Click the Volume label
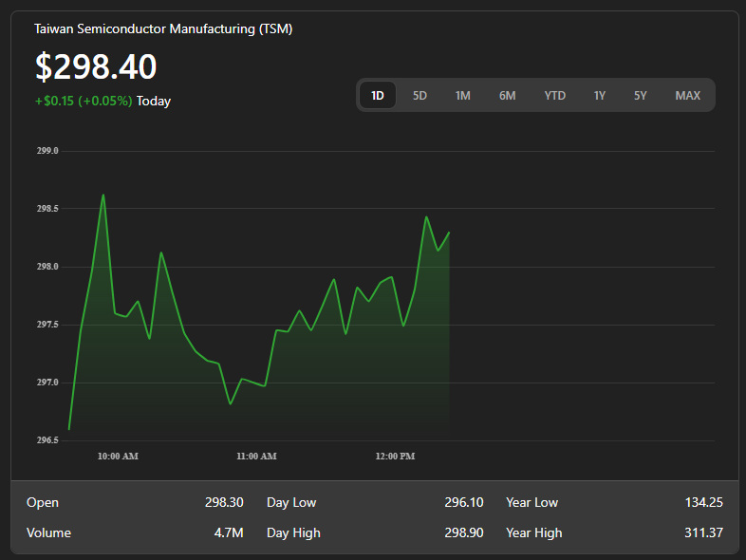Viewport: 746px width, 560px height. tap(48, 532)
